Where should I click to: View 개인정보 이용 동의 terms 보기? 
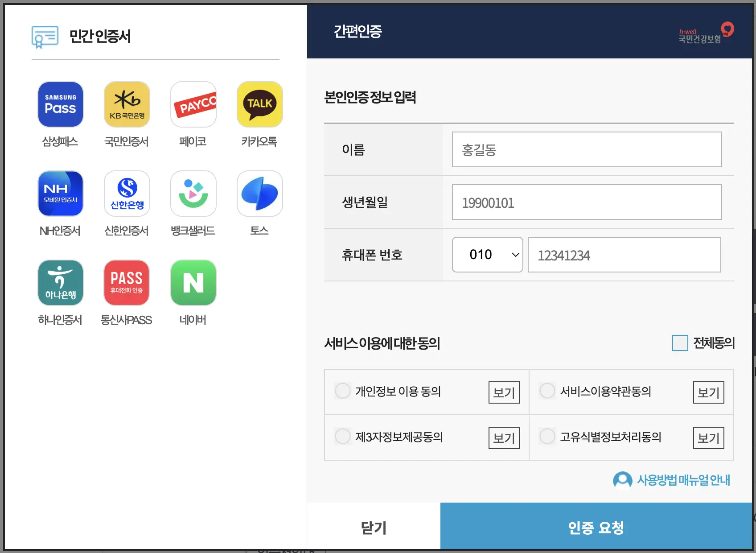504,392
